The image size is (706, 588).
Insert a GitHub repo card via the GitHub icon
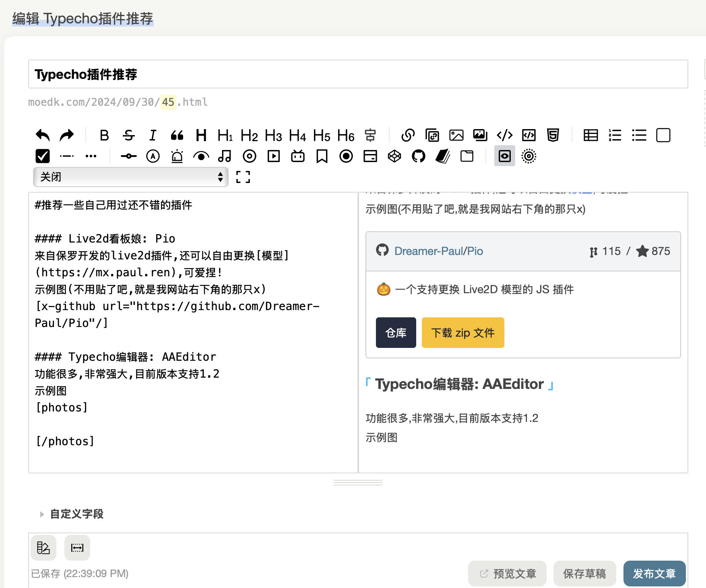click(419, 156)
